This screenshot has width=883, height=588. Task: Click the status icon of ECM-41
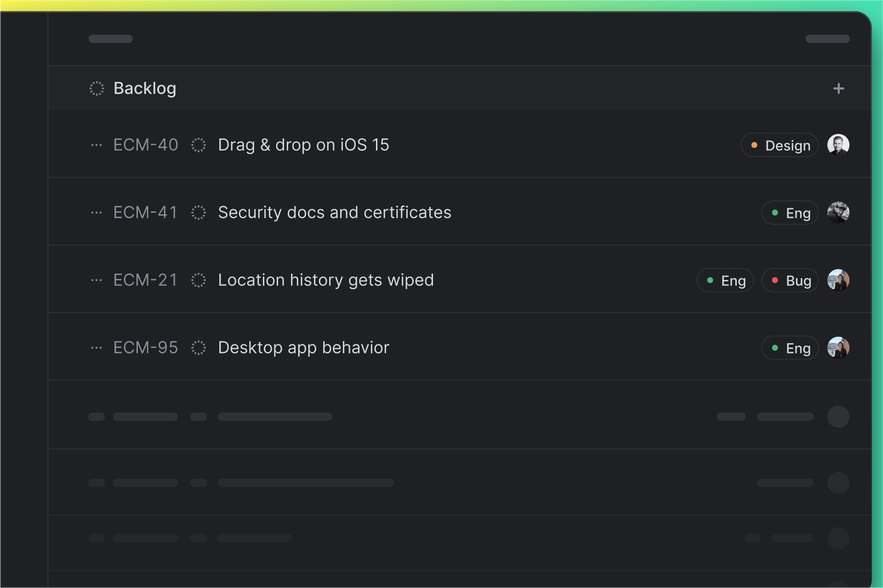click(x=199, y=213)
